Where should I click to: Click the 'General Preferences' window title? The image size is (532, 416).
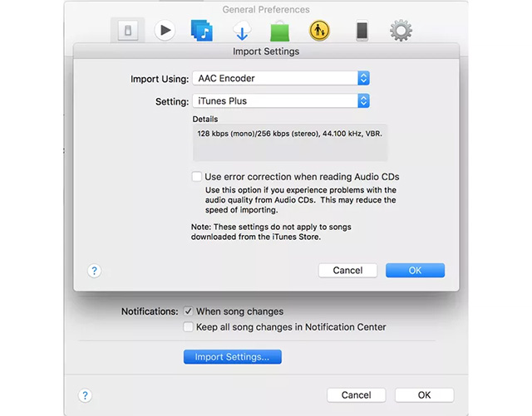tap(266, 9)
